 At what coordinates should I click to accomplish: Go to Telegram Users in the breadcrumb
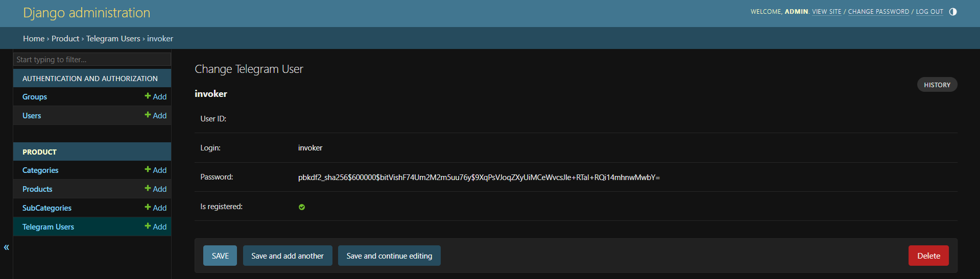[113, 39]
